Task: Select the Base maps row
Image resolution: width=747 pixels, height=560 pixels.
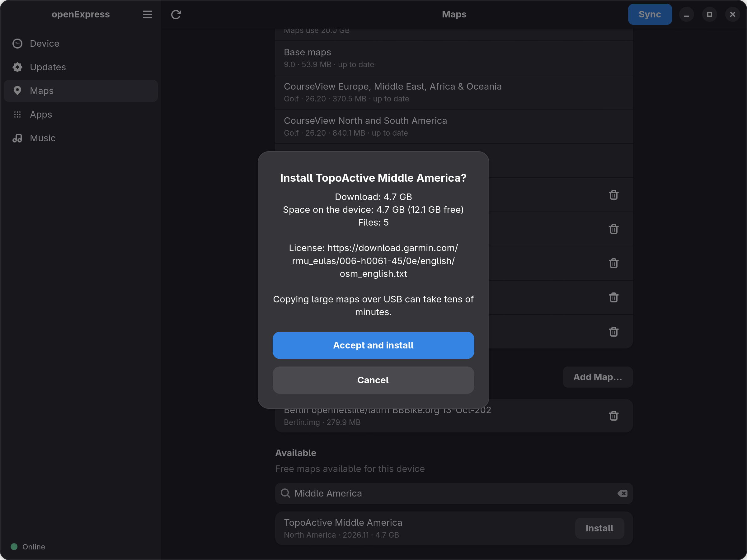Action: click(454, 58)
